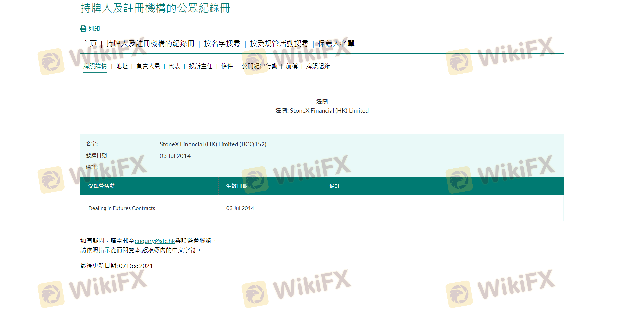This screenshot has width=644, height=325.
Task: Switch to the 地址 tab
Action: pyautogui.click(x=122, y=66)
